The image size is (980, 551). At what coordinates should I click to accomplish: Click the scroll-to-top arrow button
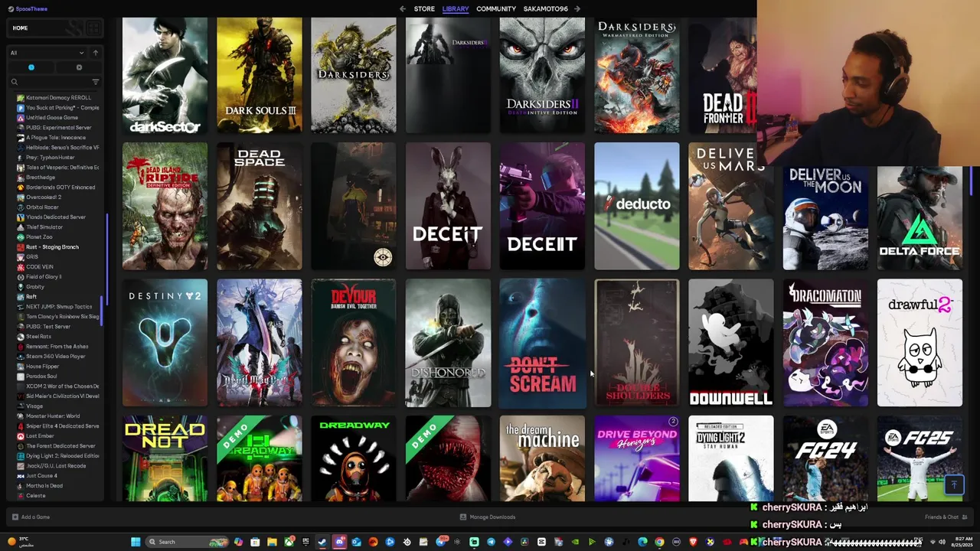[954, 484]
